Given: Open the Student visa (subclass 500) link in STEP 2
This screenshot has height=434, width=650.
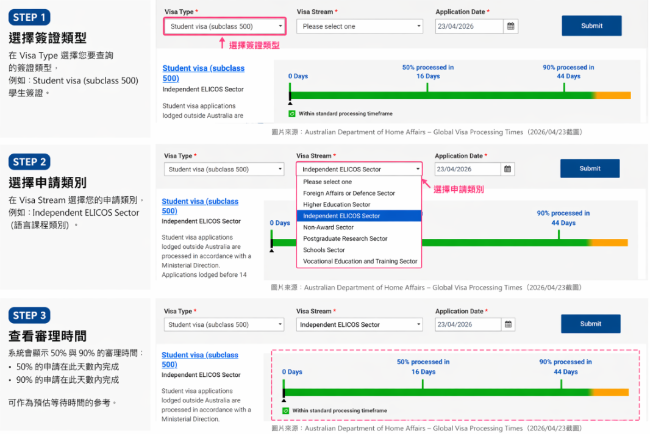Looking at the screenshot, I should coord(200,206).
